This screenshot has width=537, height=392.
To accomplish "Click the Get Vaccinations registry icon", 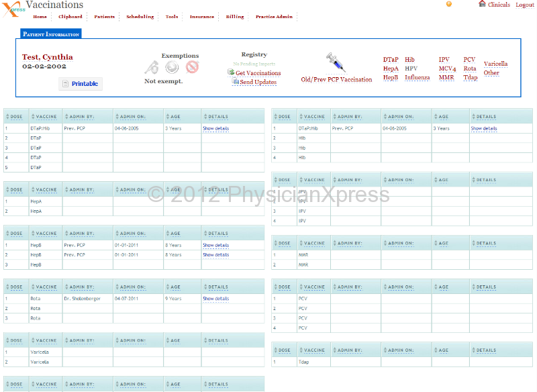I will point(232,72).
